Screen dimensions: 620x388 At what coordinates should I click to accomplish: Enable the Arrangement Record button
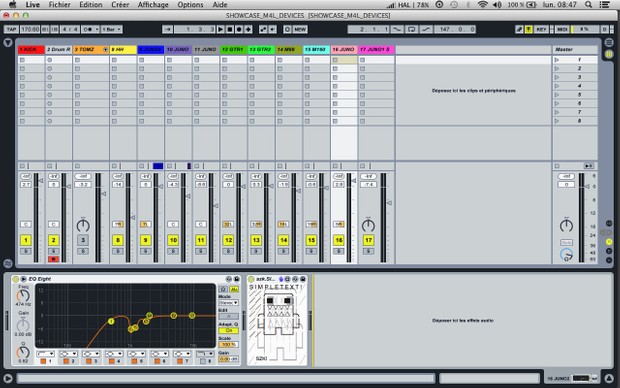click(239, 29)
